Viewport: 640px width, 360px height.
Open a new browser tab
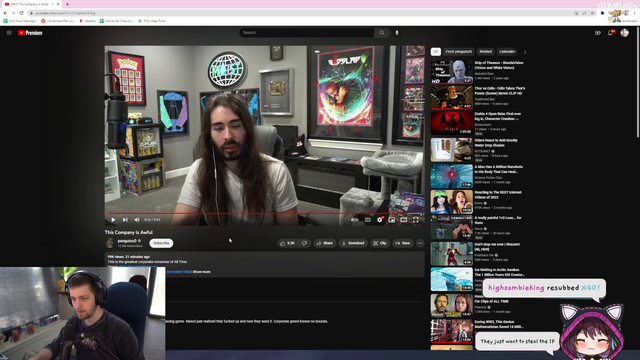click(x=67, y=4)
